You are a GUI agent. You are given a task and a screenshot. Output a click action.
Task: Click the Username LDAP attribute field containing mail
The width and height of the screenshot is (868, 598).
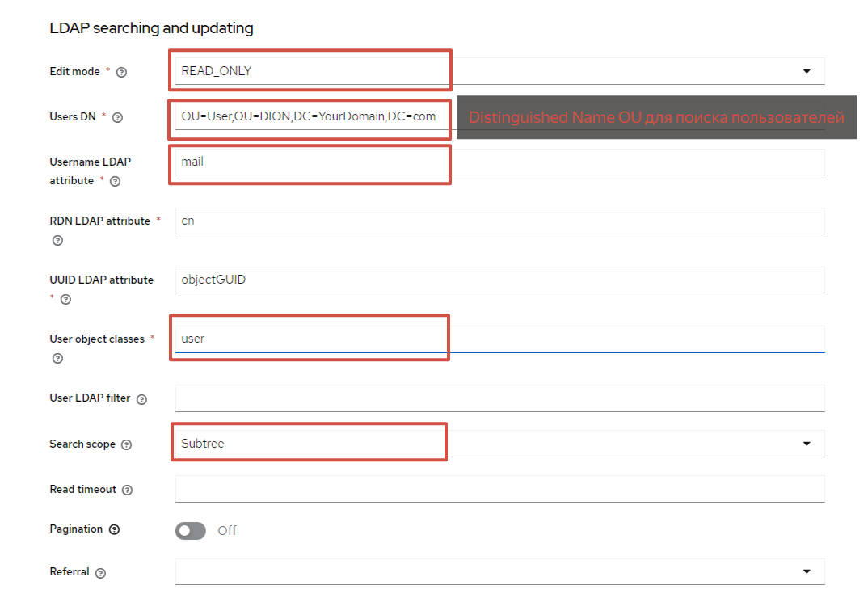pyautogui.click(x=500, y=162)
